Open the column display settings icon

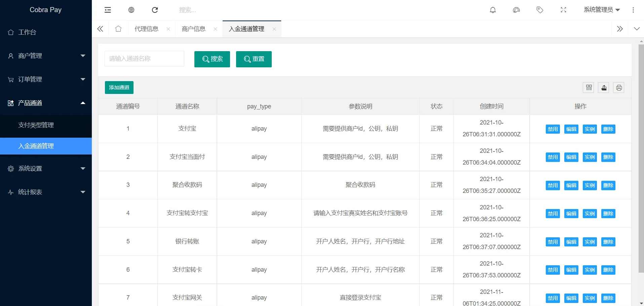pyautogui.click(x=589, y=87)
